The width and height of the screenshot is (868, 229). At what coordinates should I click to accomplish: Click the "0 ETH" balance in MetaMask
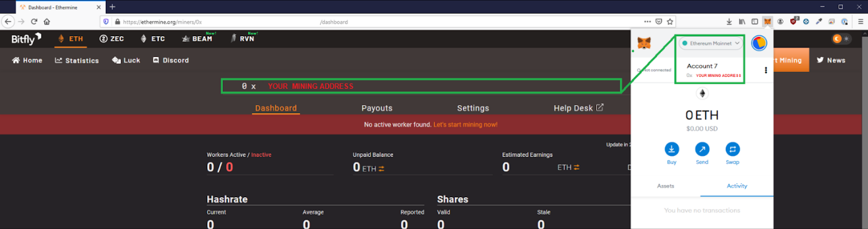701,115
